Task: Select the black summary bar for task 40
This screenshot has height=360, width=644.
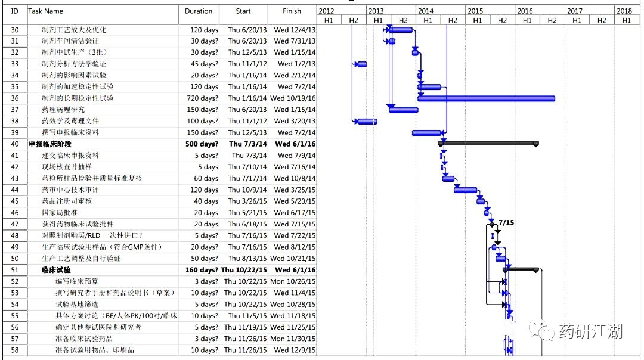Action: tap(488, 143)
